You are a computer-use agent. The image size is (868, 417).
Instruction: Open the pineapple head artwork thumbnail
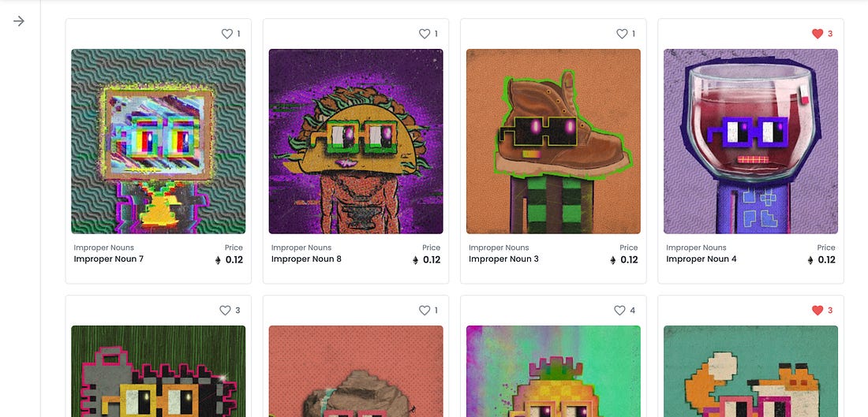tap(554, 371)
